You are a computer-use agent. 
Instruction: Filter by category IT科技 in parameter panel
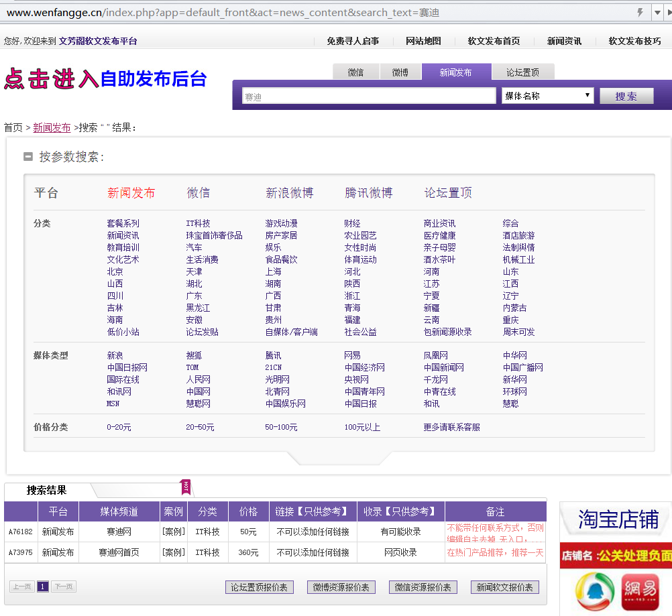(x=198, y=223)
